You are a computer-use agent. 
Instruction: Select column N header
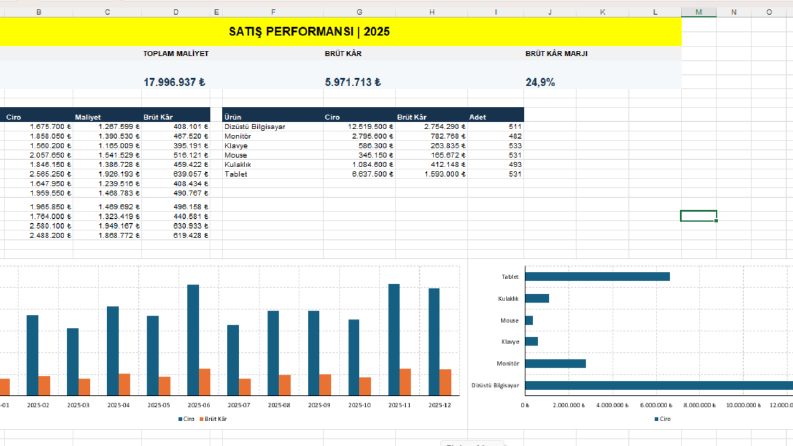[x=734, y=12]
